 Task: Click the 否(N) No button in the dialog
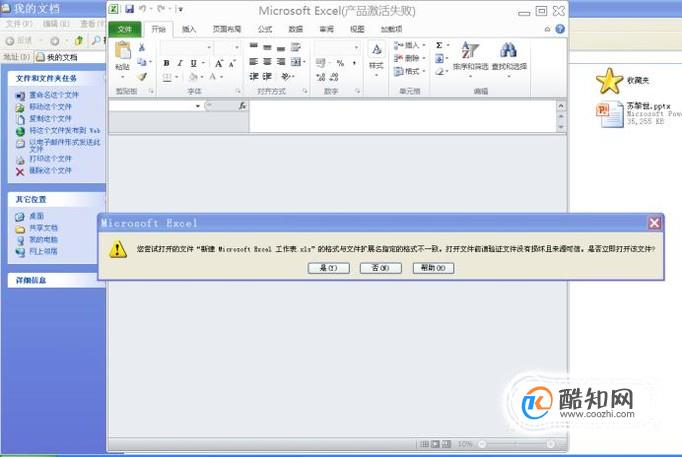381,268
